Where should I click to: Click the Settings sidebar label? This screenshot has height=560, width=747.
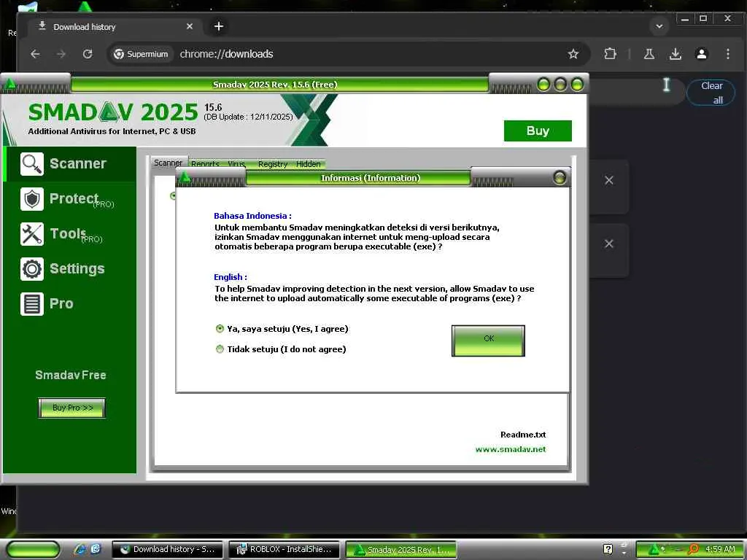[x=77, y=269]
